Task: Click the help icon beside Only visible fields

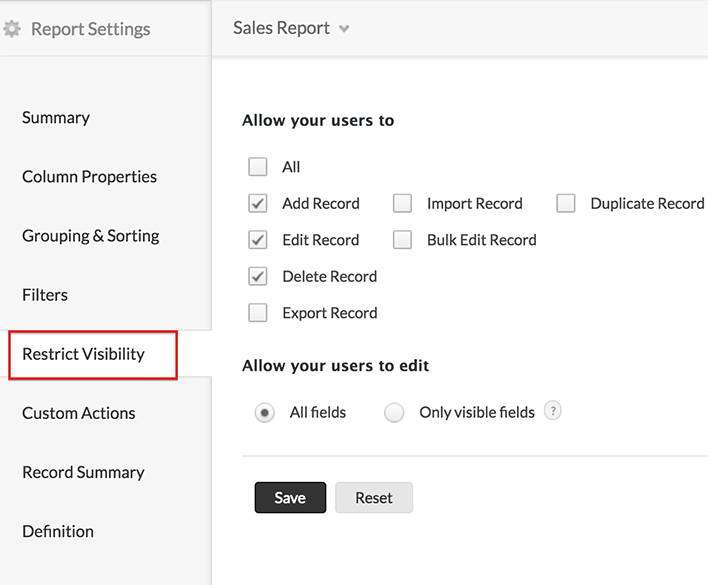Action: point(552,411)
